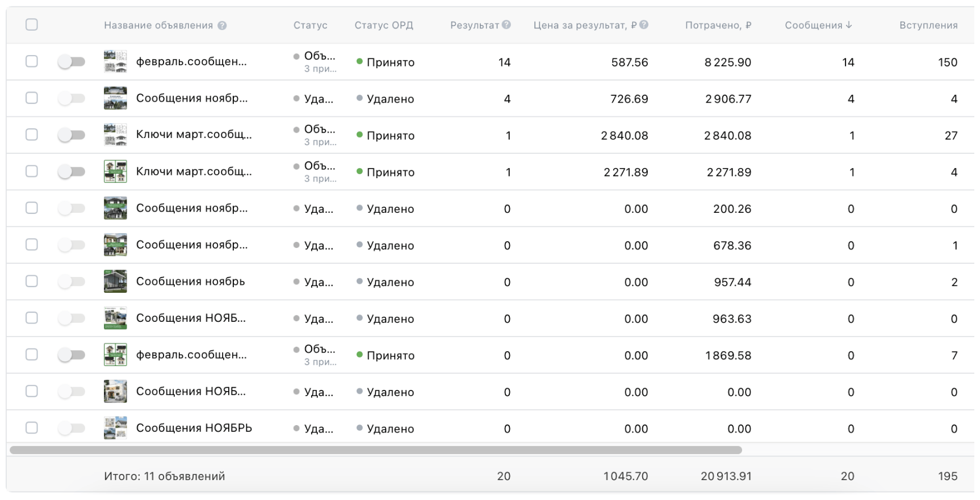Open thumbnail of first февраль.сообщен ad
Screen dimensions: 980x500
pos(115,62)
